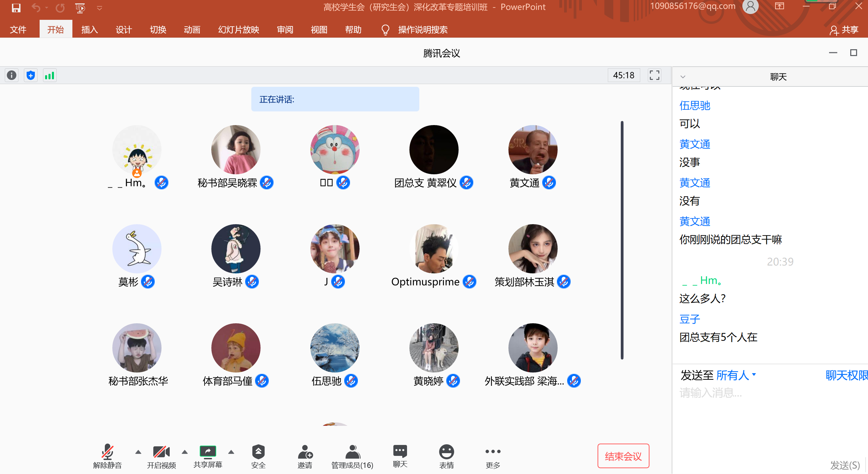Enter fullscreen via the expand icon
Screen dimensions: 868x474
point(655,75)
